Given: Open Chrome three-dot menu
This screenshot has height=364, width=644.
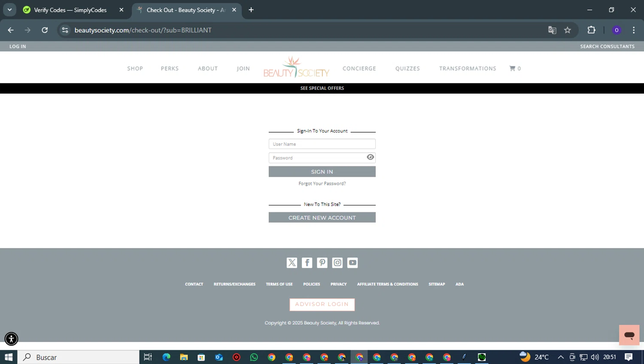Looking at the screenshot, I should click(x=634, y=30).
